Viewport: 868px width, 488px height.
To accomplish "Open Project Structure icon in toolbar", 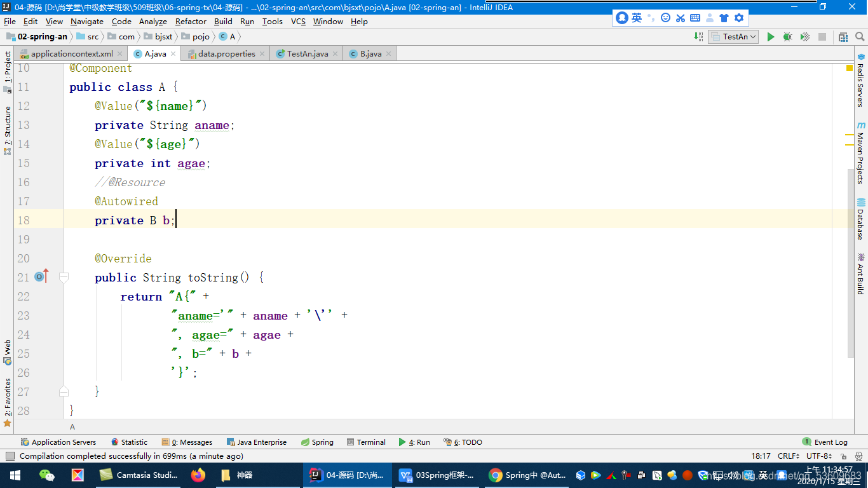I will pos(843,37).
